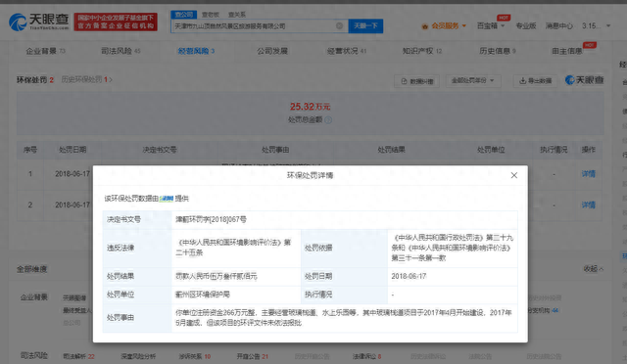Click the red 官方备案企业征信机构 banner
This screenshot has width=627, height=364.
point(116,22)
